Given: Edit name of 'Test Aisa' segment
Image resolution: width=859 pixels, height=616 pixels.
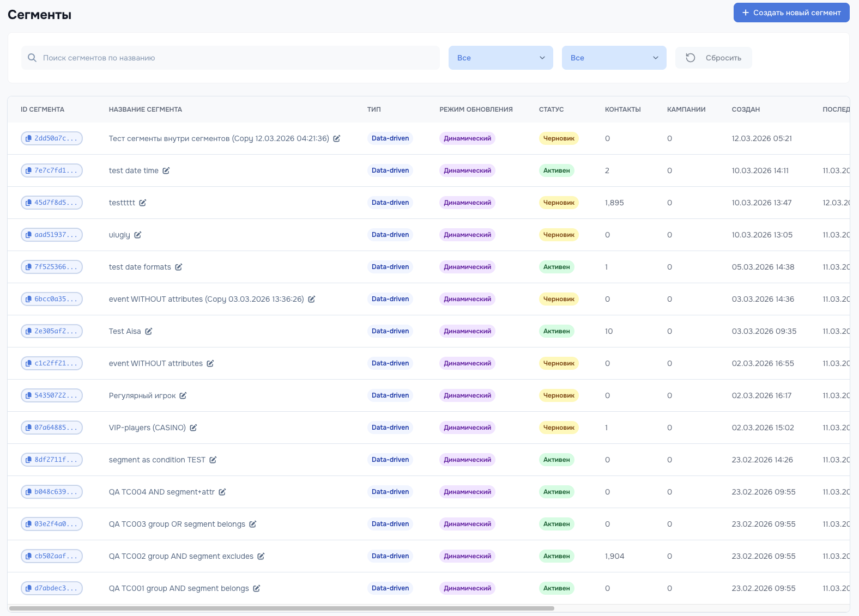Looking at the screenshot, I should 149,331.
